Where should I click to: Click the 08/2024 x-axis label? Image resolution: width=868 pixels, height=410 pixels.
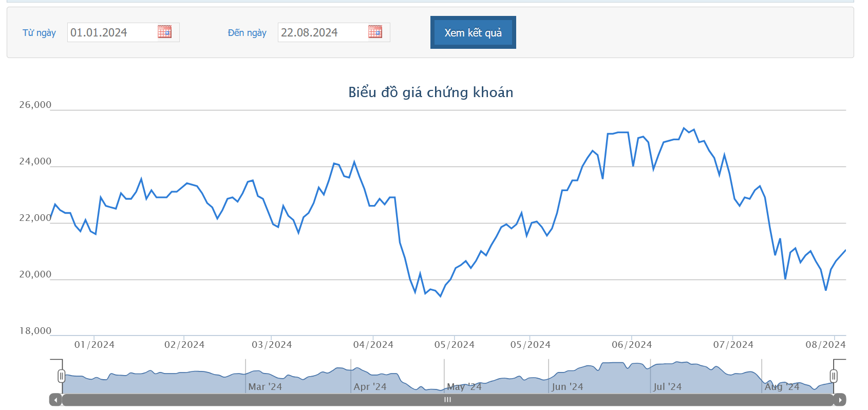click(x=825, y=345)
